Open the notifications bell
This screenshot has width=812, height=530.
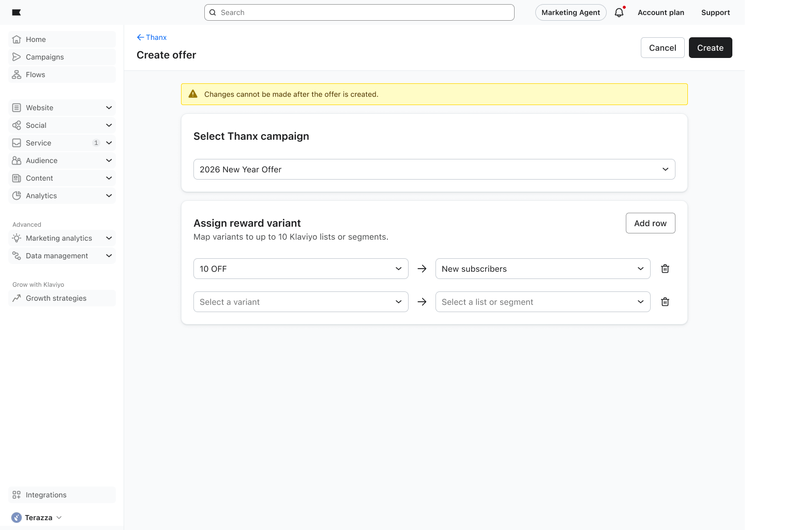click(x=619, y=12)
